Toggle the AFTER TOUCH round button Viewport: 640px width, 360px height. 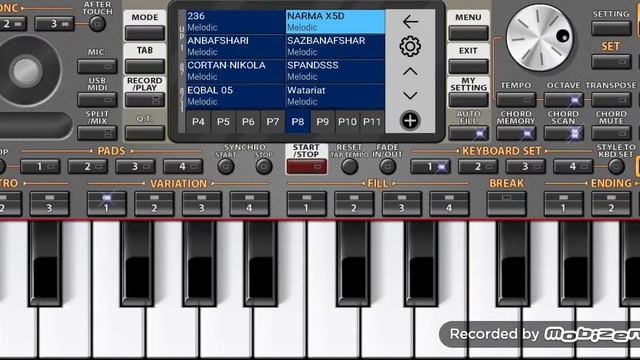click(x=97, y=24)
